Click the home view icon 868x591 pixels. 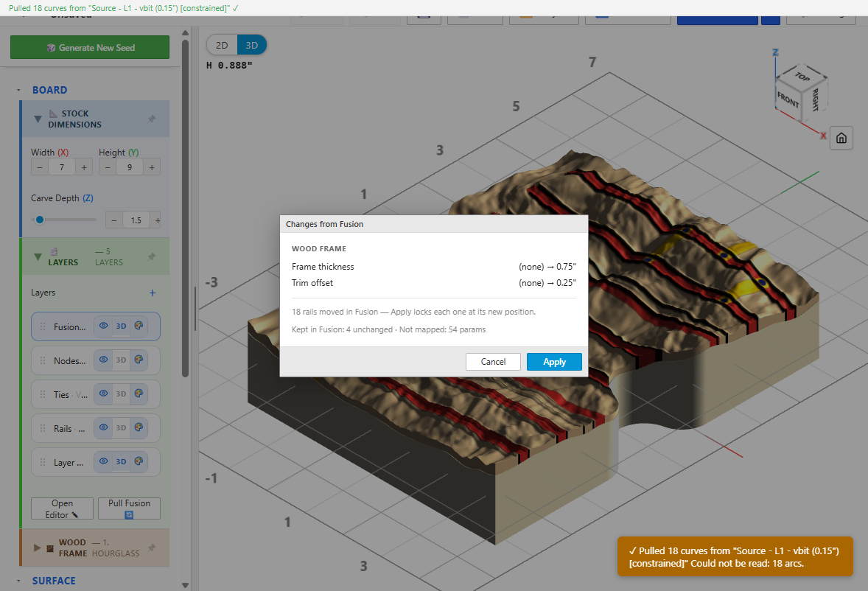(x=841, y=138)
